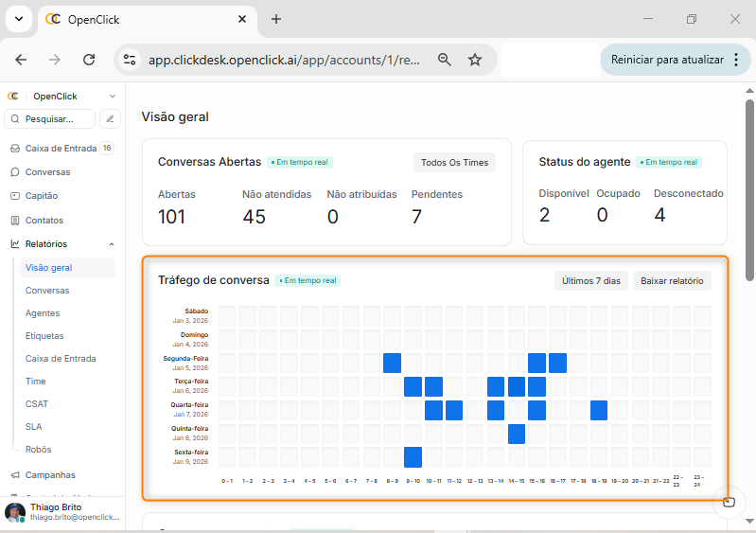Image resolution: width=756 pixels, height=533 pixels.
Task: Collapse the Relatórios section
Action: pyautogui.click(x=112, y=244)
